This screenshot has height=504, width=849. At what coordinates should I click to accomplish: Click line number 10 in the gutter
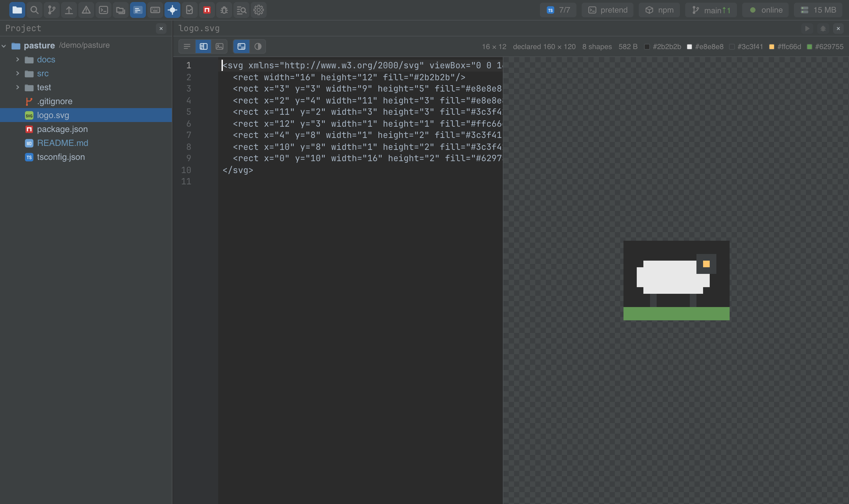(x=186, y=170)
